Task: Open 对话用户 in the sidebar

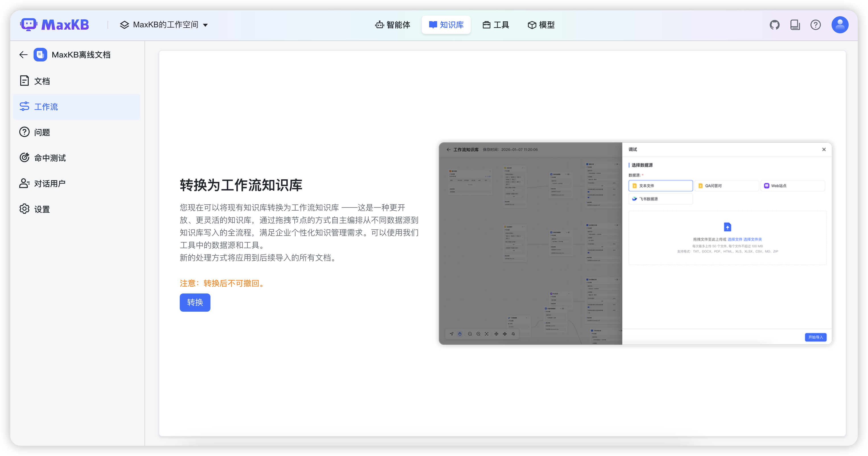Action: pyautogui.click(x=49, y=184)
